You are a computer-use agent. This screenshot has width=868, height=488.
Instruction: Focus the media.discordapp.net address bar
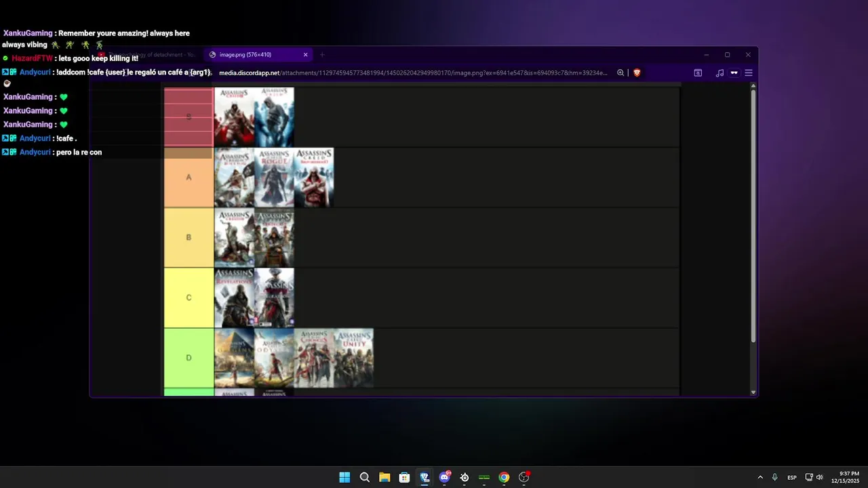pyautogui.click(x=414, y=73)
